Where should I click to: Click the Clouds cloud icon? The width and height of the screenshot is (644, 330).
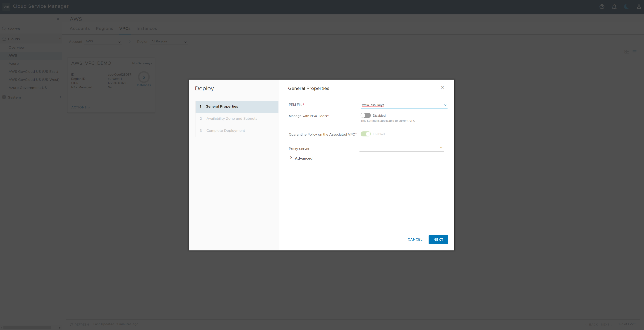4,39
